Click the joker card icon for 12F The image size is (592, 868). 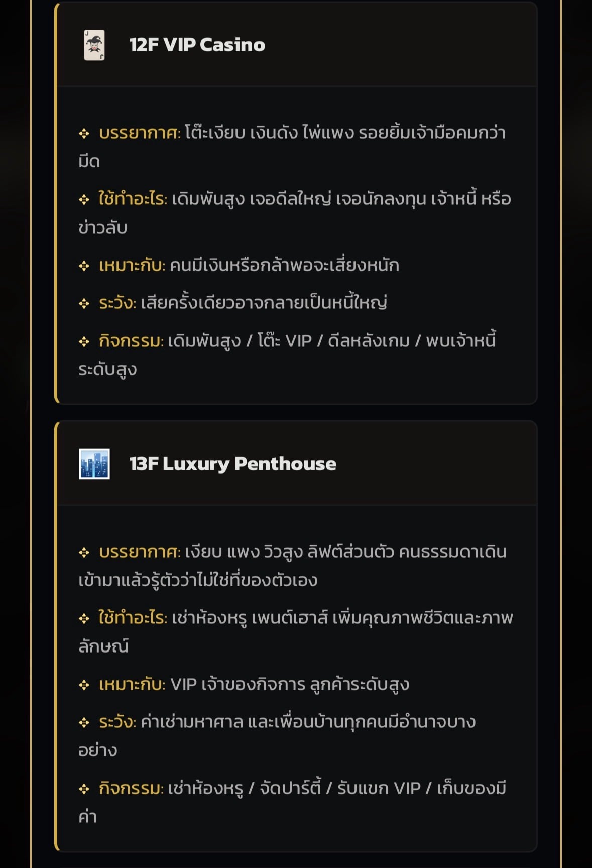(94, 45)
